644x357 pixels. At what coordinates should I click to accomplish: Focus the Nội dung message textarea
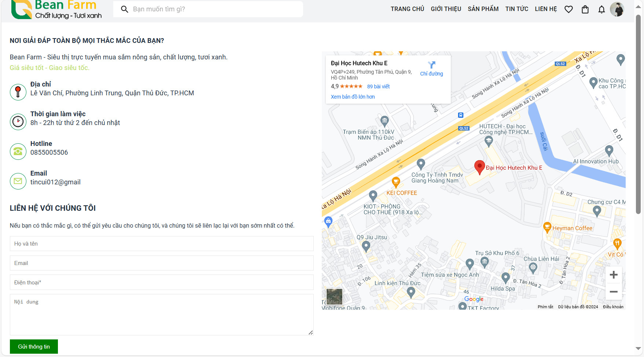point(162,315)
